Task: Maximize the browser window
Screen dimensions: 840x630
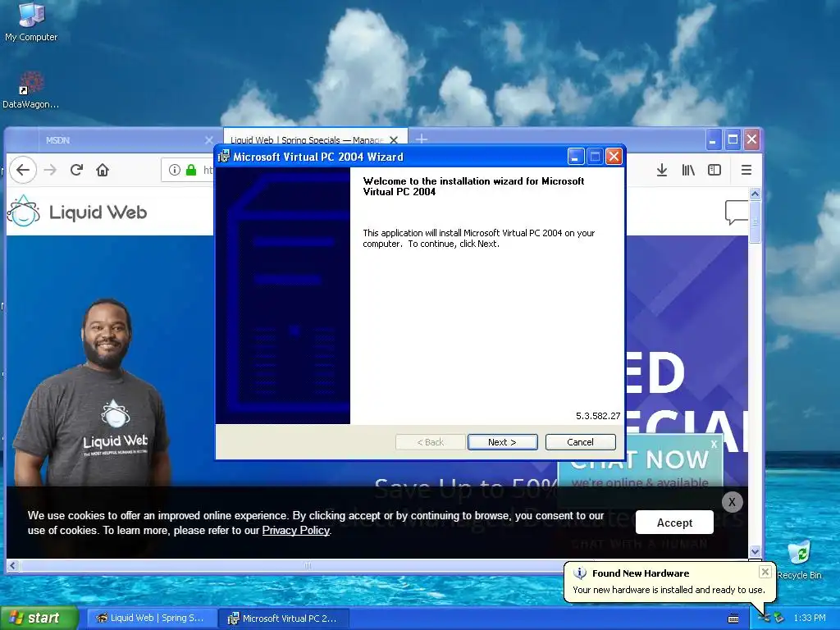Action: coord(733,139)
